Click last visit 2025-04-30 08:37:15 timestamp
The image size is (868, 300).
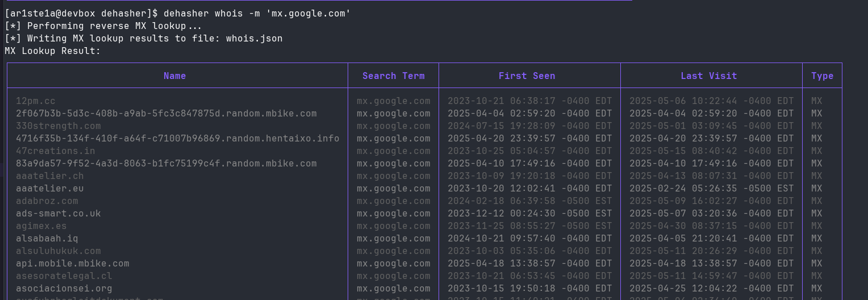[x=711, y=226]
